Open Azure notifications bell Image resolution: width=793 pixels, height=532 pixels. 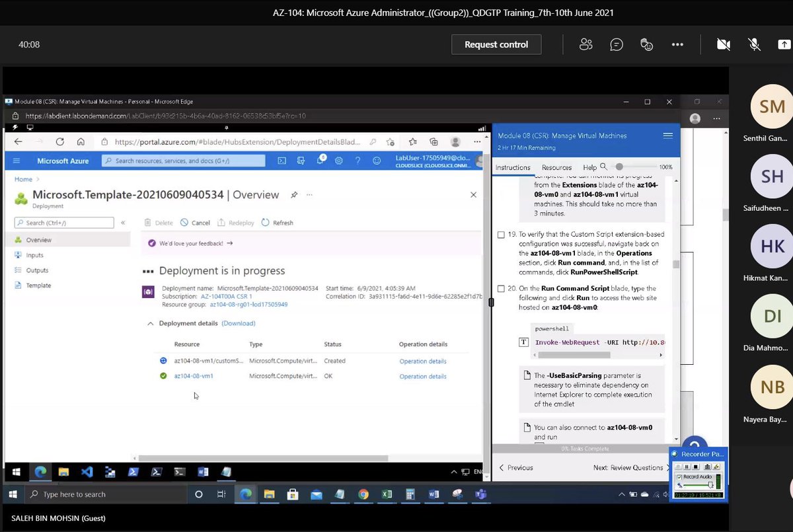pyautogui.click(x=321, y=161)
